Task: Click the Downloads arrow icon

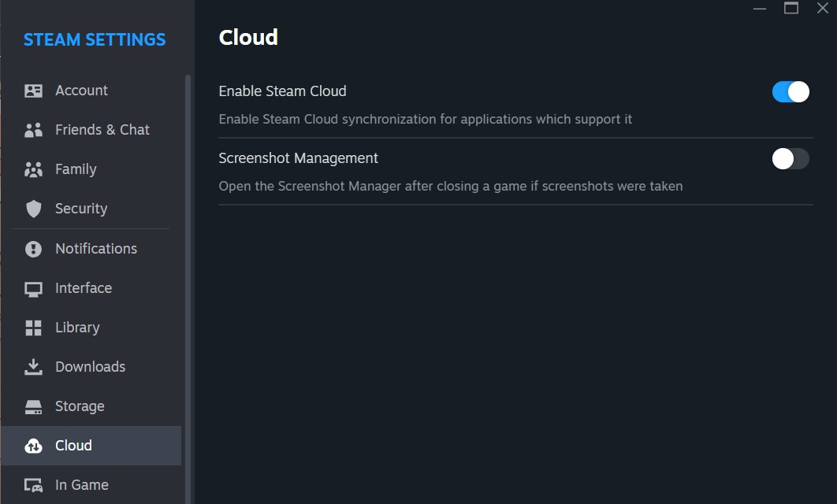Action: [x=33, y=367]
